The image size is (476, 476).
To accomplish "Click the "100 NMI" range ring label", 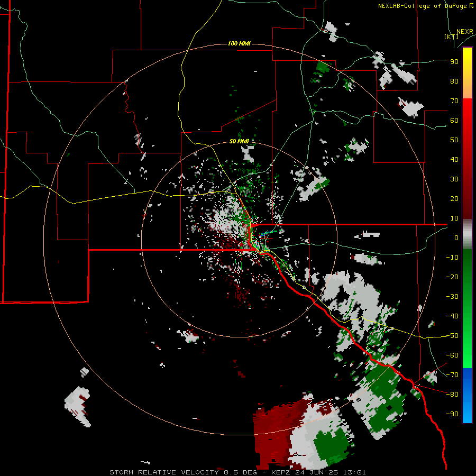I will point(239,44).
